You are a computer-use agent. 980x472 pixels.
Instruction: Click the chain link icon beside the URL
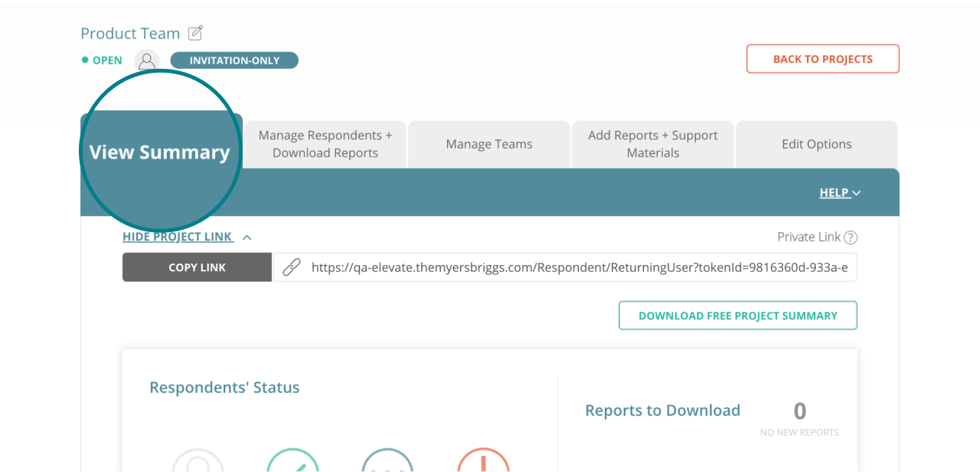tap(291, 267)
